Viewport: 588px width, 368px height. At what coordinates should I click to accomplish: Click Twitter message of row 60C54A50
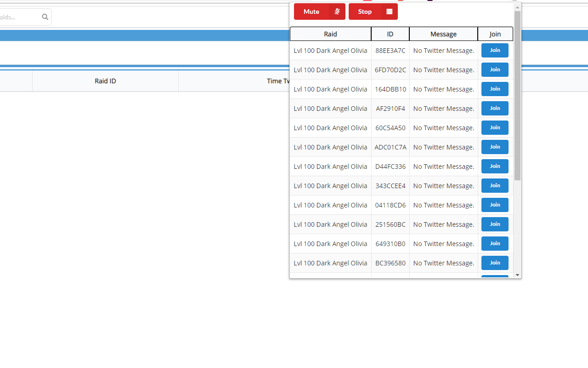444,128
